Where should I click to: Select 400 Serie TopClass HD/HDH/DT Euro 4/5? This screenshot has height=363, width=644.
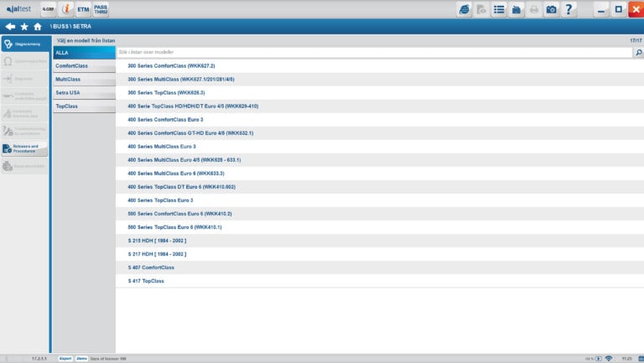click(380, 106)
